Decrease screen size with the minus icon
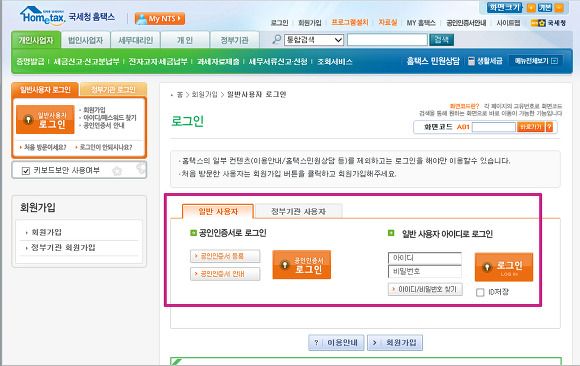The width and height of the screenshot is (580, 366). point(559,7)
